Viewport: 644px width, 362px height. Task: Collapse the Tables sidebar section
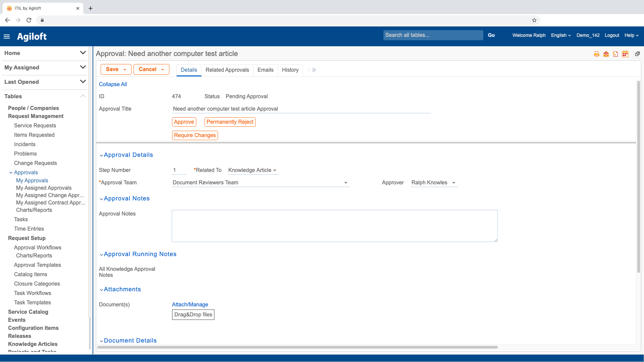(x=83, y=96)
